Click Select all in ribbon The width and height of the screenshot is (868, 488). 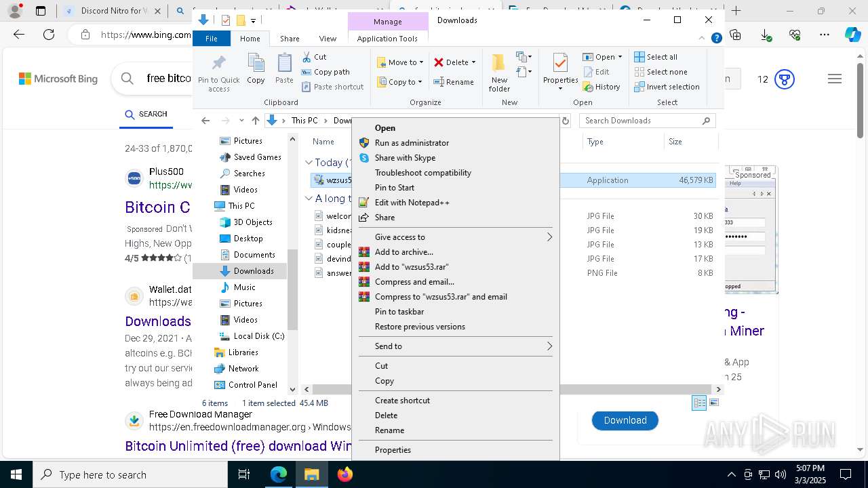pyautogui.click(x=656, y=57)
